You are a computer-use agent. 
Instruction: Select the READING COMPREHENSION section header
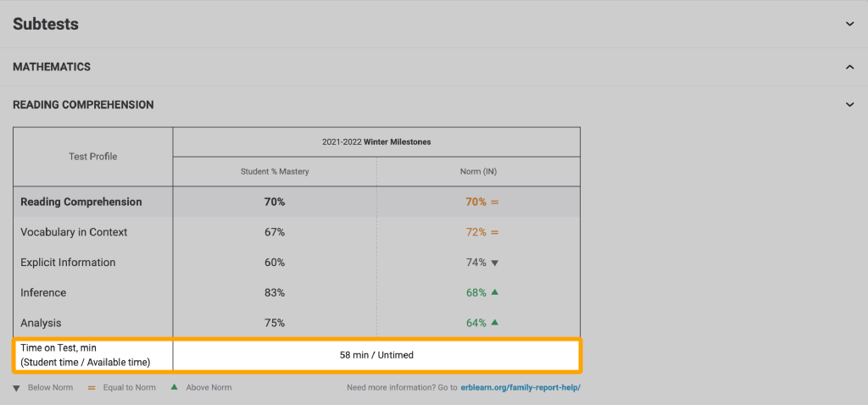[x=83, y=105]
